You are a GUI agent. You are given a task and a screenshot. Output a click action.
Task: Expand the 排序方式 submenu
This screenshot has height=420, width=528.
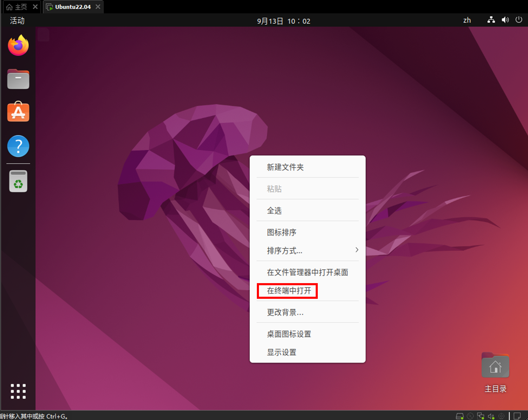[307, 250]
